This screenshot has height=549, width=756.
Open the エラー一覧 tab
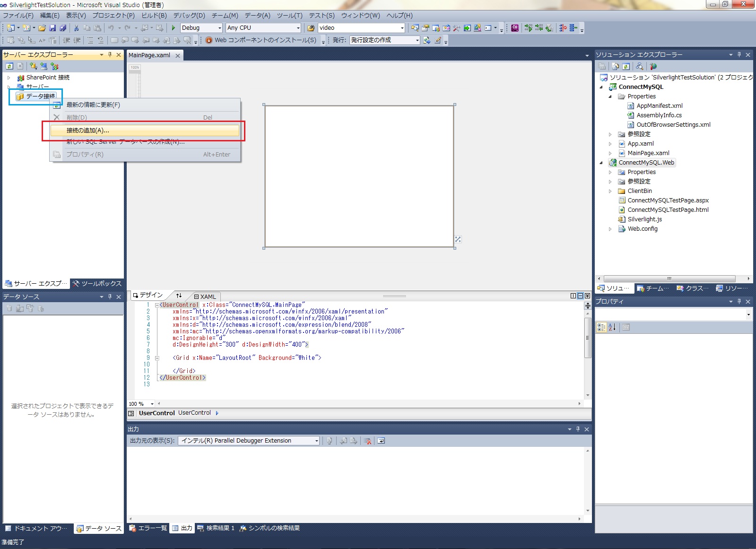(x=148, y=528)
